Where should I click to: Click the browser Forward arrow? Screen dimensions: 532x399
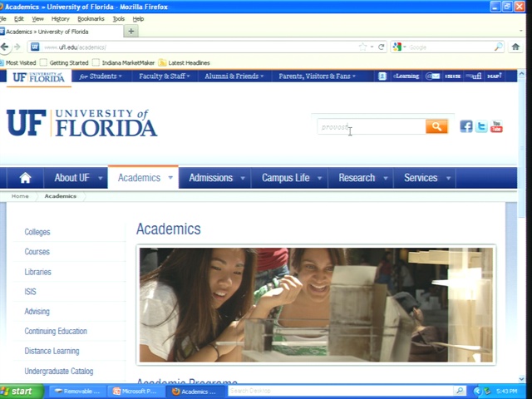point(17,47)
